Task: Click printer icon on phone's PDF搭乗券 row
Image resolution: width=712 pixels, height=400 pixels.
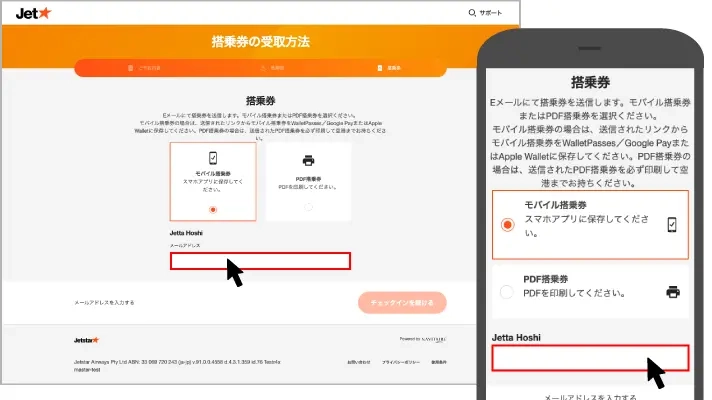Action: pyautogui.click(x=673, y=292)
